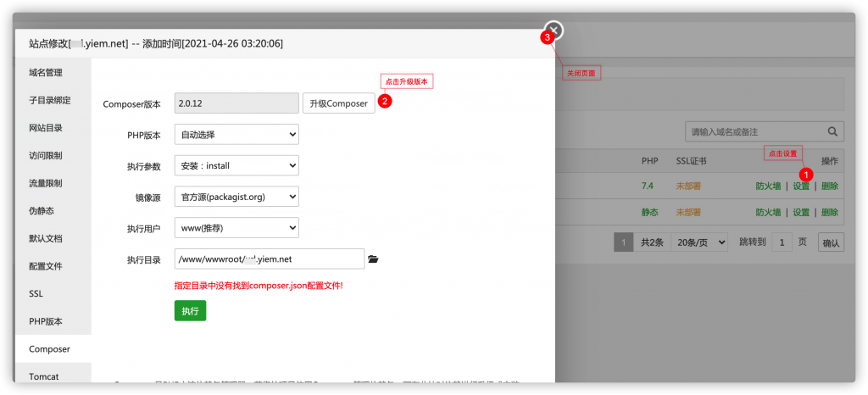
Task: Select the 域名管理 sidebar tab
Action: [x=53, y=72]
